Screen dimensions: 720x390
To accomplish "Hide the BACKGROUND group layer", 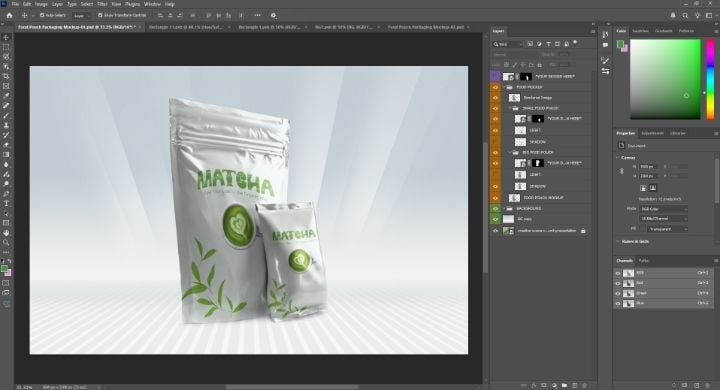I will click(495, 209).
